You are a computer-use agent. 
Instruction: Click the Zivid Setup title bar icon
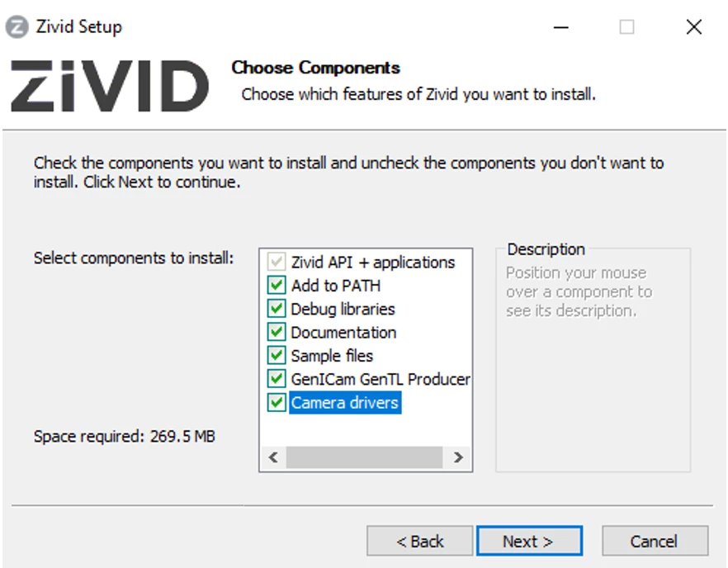[17, 27]
